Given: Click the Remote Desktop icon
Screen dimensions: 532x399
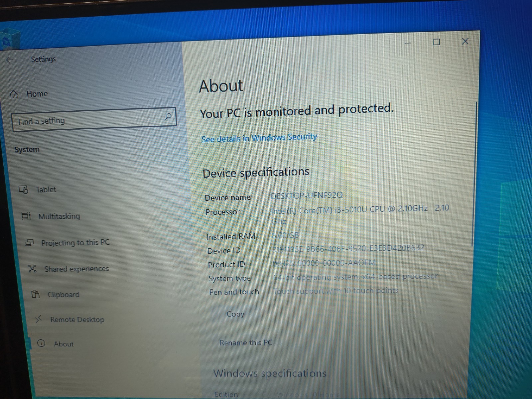Looking at the screenshot, I should pos(39,319).
